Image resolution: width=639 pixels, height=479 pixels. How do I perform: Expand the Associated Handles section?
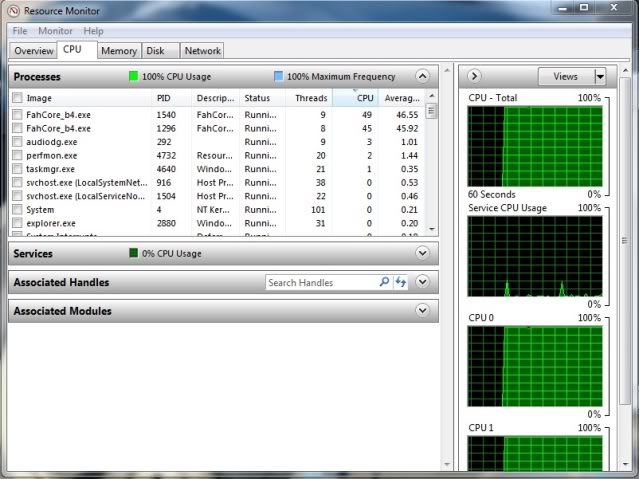pos(423,282)
